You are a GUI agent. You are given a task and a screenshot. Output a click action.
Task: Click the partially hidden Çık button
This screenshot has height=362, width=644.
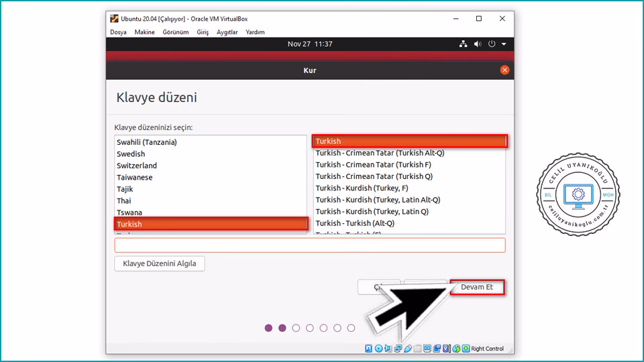(x=378, y=287)
